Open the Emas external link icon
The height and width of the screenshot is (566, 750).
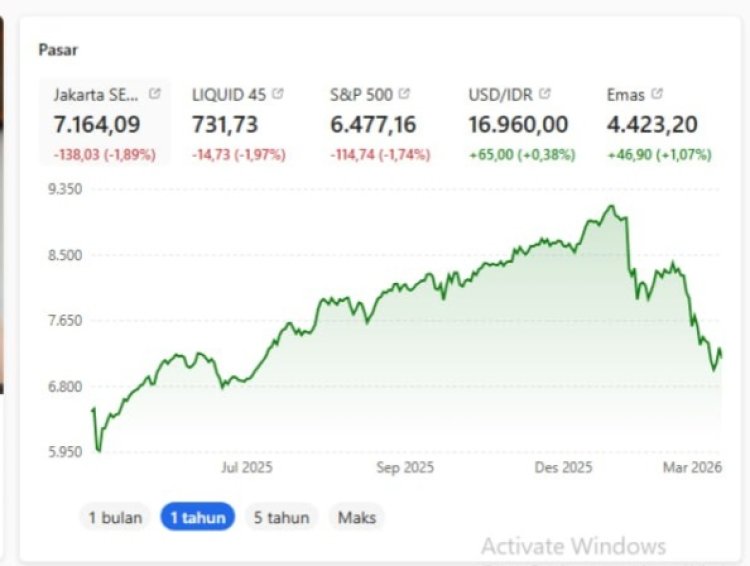point(657,94)
